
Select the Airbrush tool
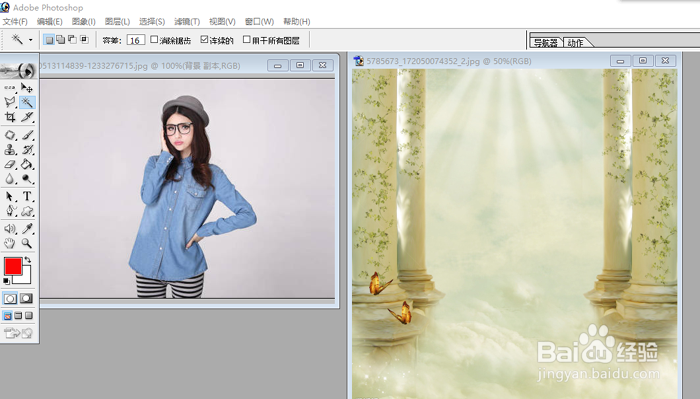pyautogui.click(x=10, y=135)
